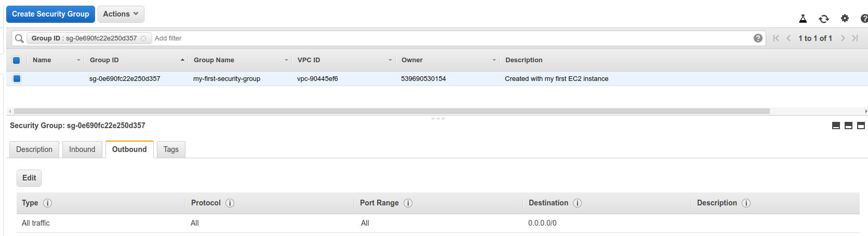This screenshot has height=236, width=868.
Task: Uncheck the my-first-security-group row checkbox
Action: click(17, 79)
